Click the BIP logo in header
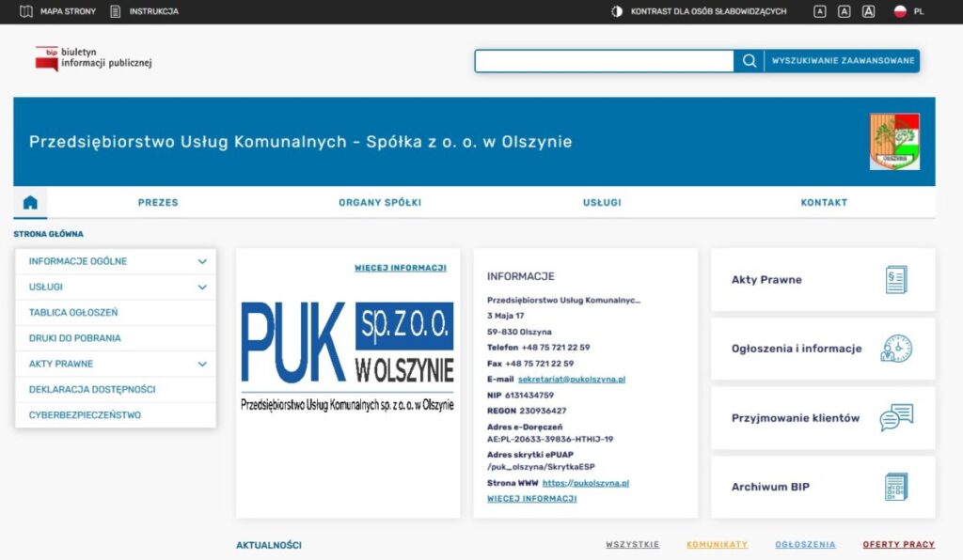Viewport: 963px width, 560px height. click(x=93, y=58)
